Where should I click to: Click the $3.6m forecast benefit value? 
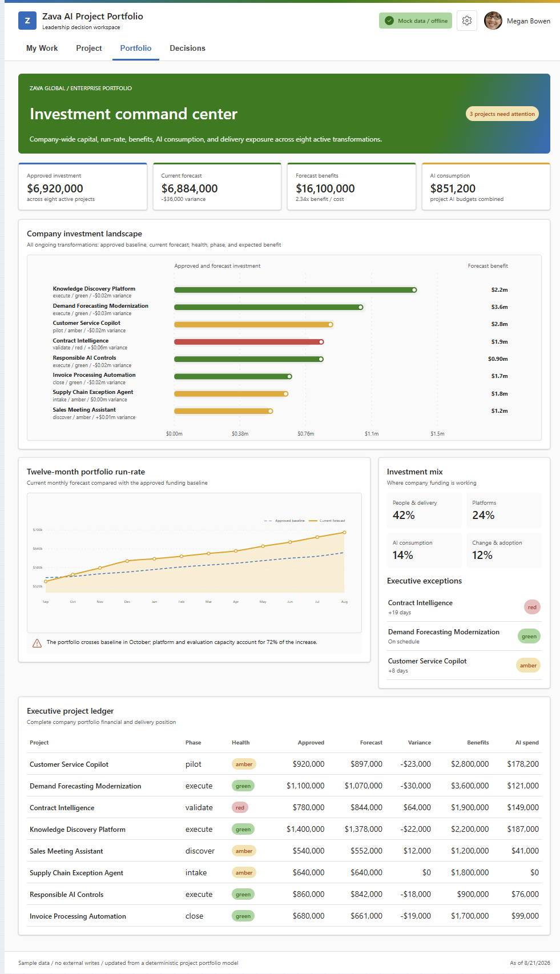coord(499,307)
